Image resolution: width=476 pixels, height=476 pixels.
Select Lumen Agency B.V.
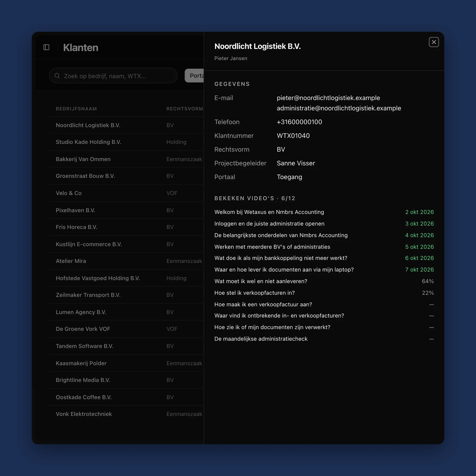pyautogui.click(x=126, y=312)
